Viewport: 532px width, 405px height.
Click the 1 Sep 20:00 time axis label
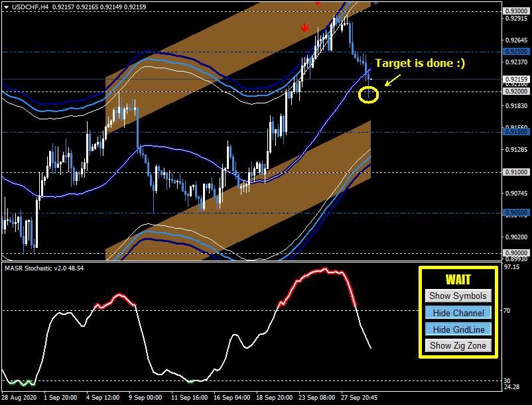tap(60, 398)
